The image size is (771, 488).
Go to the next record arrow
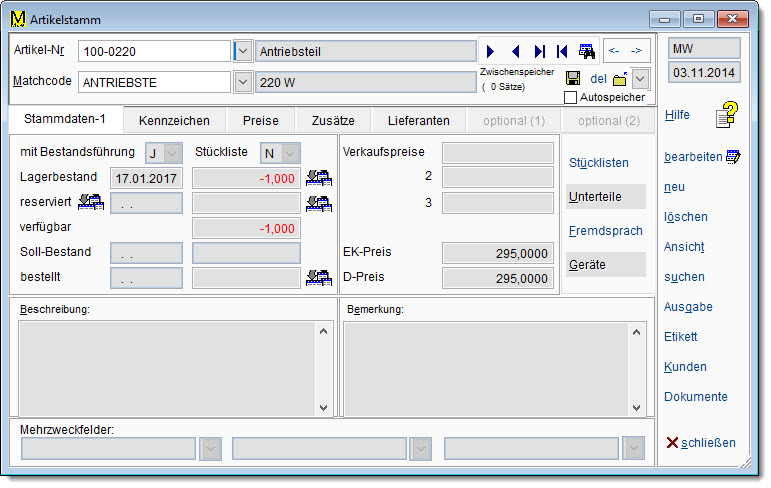[x=491, y=51]
